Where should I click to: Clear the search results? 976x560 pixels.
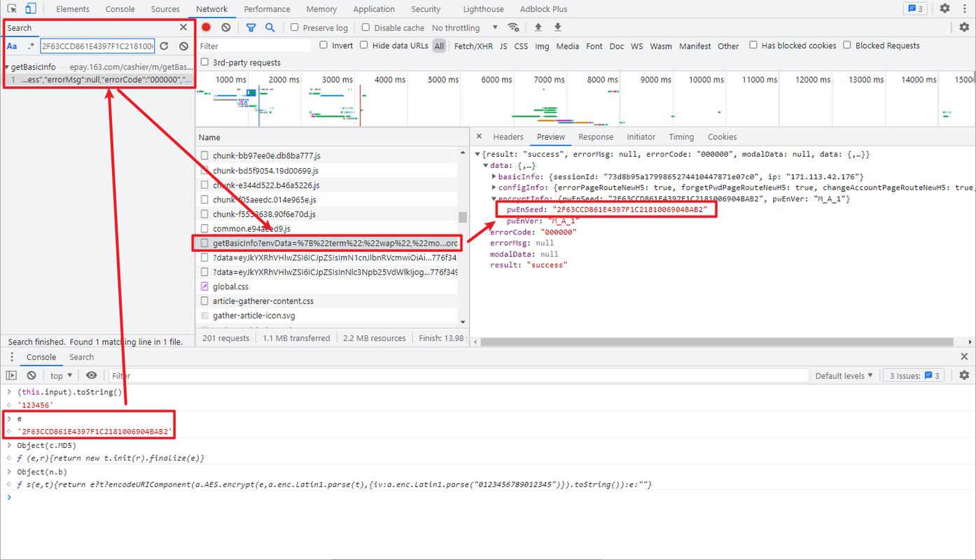click(x=183, y=46)
